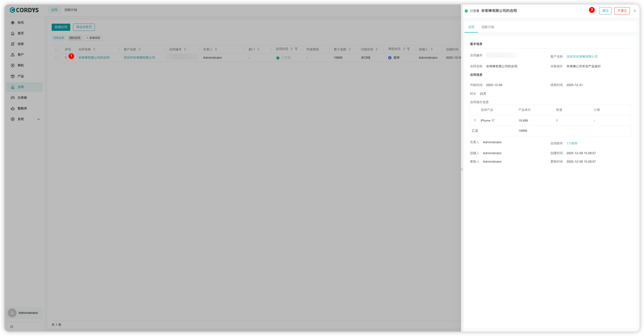Viewport: 644px width, 336px height.
Task: Open the 标讯 sidebar icon
Action: point(12,23)
